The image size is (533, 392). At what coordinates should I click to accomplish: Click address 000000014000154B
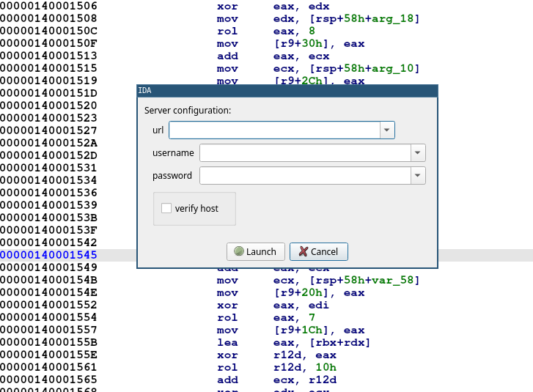pos(48,280)
